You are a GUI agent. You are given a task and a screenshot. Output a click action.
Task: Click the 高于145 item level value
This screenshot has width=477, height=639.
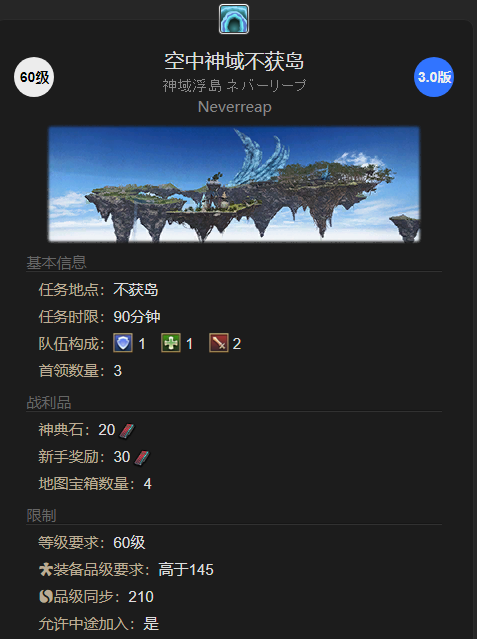[186, 569]
